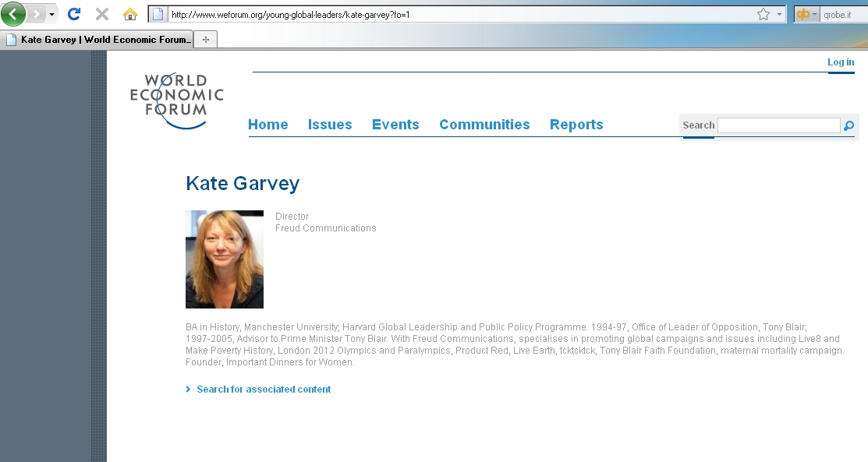Click the browser Forward arrow button

pyautogui.click(x=36, y=14)
